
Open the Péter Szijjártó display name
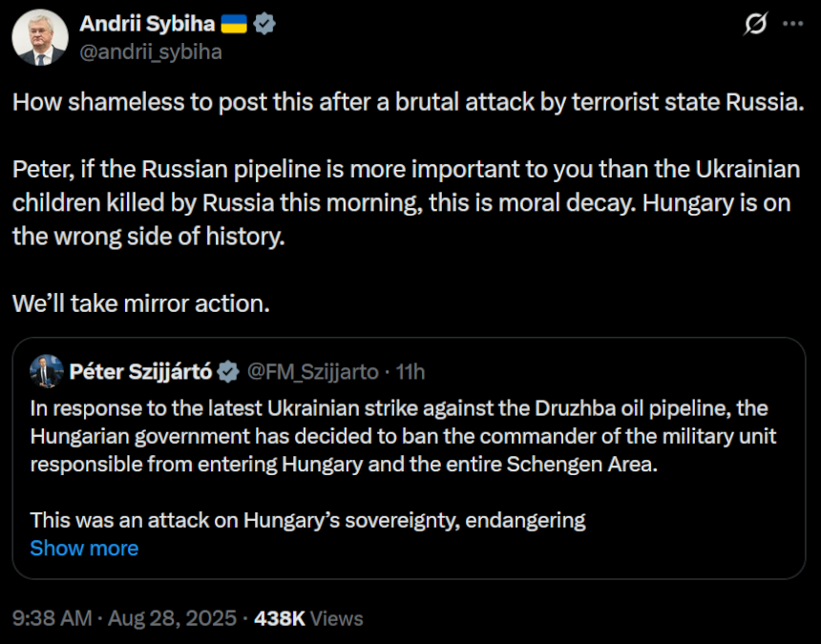[140, 372]
